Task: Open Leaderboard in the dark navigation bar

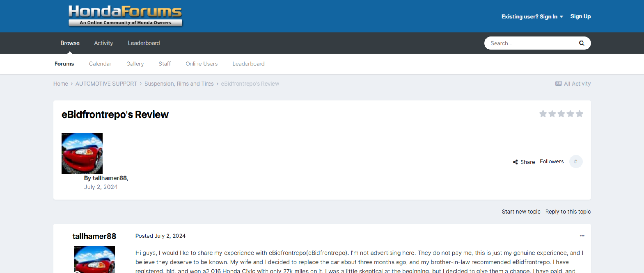Action: (x=144, y=43)
